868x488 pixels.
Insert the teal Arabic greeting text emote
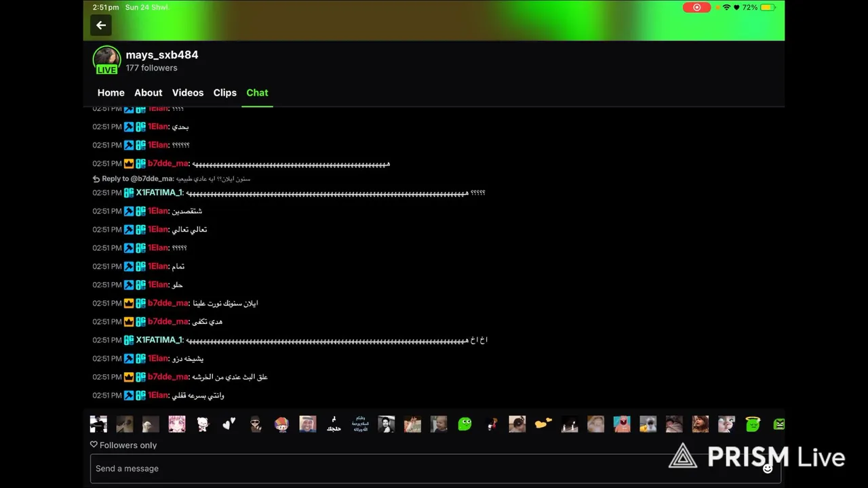click(360, 424)
